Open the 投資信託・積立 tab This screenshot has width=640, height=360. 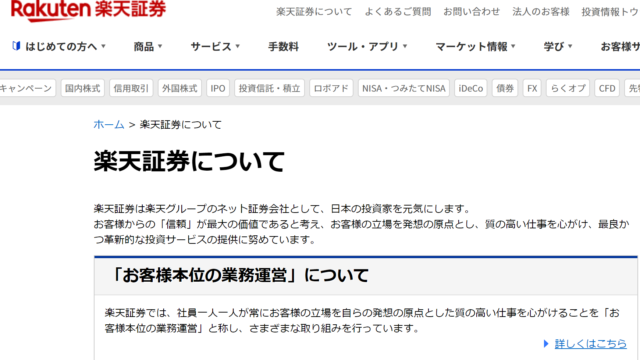(269, 88)
